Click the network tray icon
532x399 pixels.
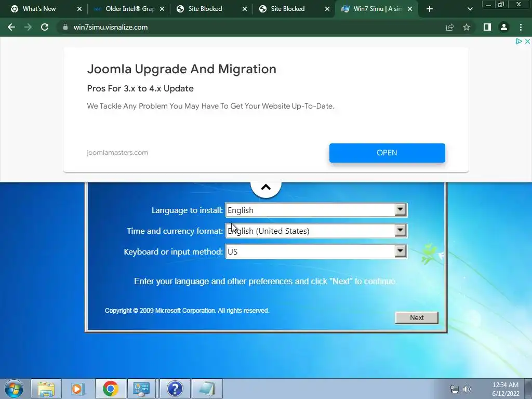[x=454, y=389]
